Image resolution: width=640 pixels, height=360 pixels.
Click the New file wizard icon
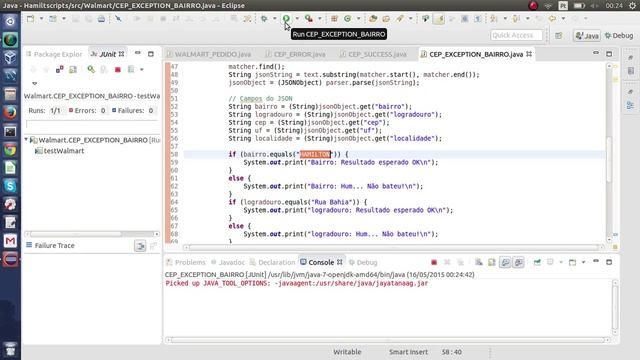[x=31, y=18]
